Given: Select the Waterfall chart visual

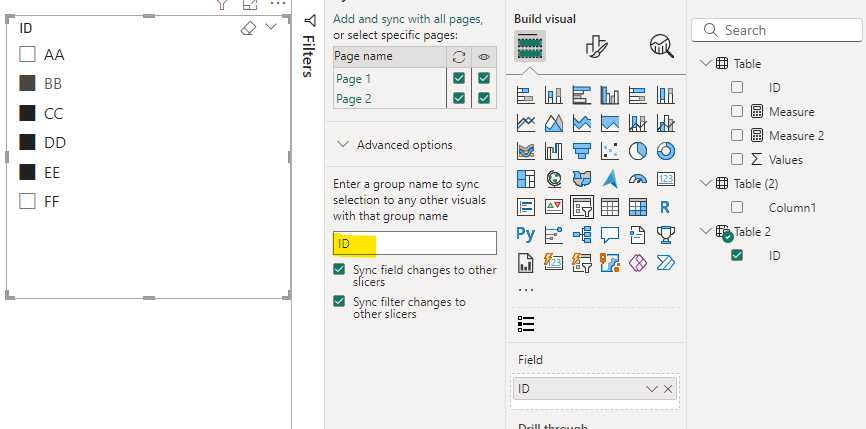Looking at the screenshot, I should 553,151.
